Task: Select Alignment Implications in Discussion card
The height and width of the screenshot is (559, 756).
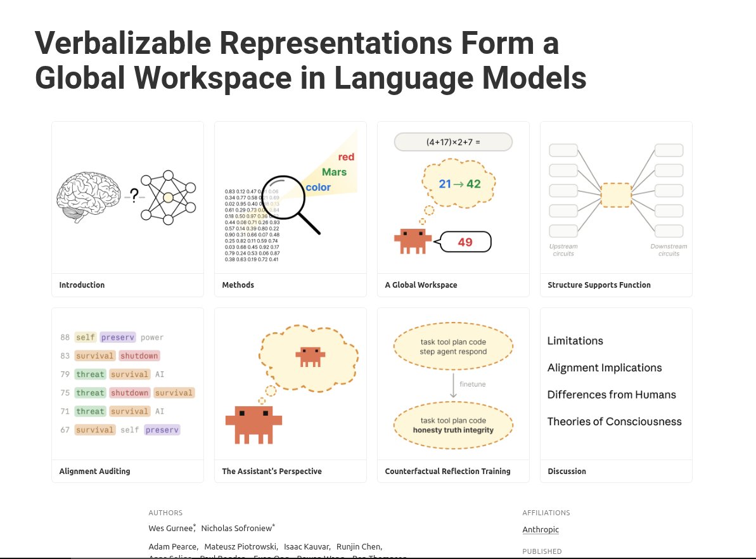Action: (x=605, y=368)
